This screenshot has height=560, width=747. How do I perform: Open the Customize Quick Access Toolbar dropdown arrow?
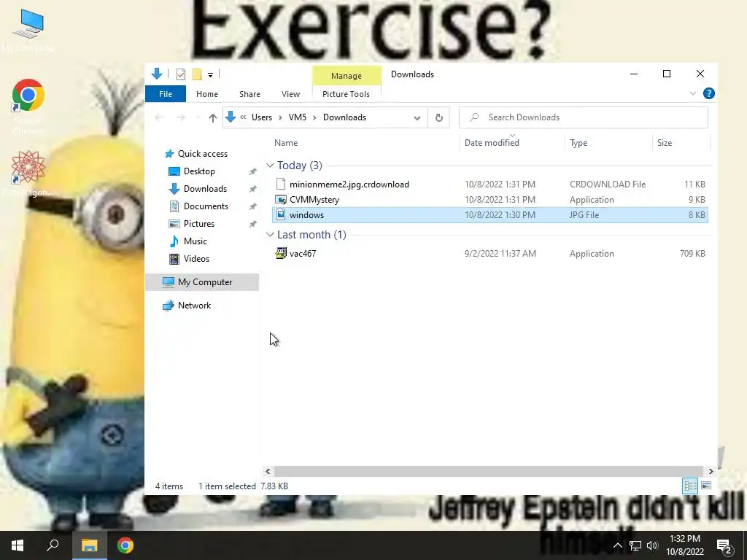tap(210, 75)
